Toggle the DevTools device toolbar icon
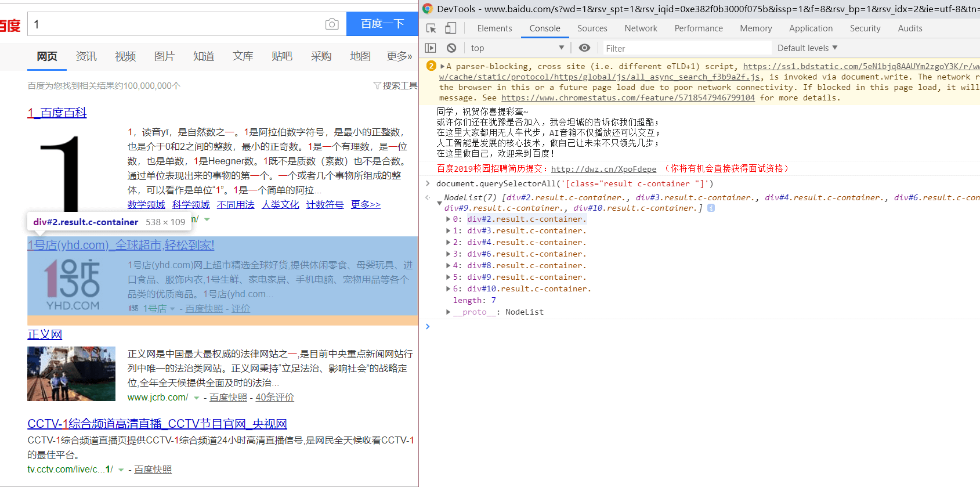The height and width of the screenshot is (487, 980). [x=450, y=28]
